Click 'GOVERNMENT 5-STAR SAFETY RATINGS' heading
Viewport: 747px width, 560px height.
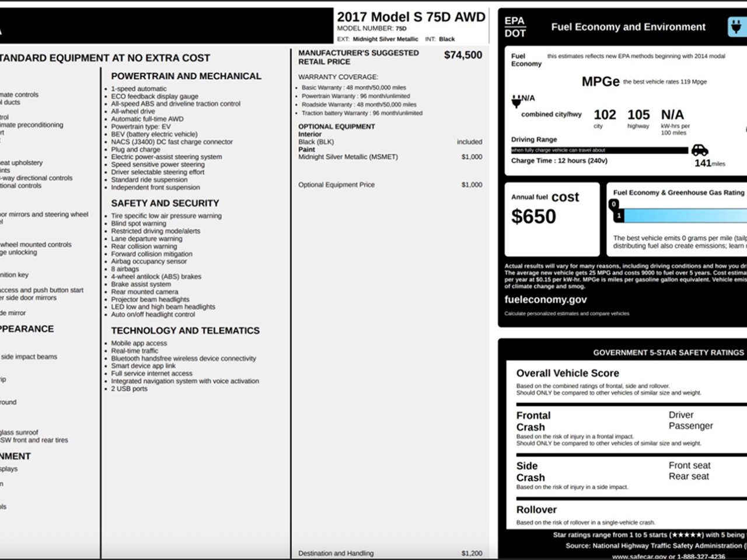point(668,352)
